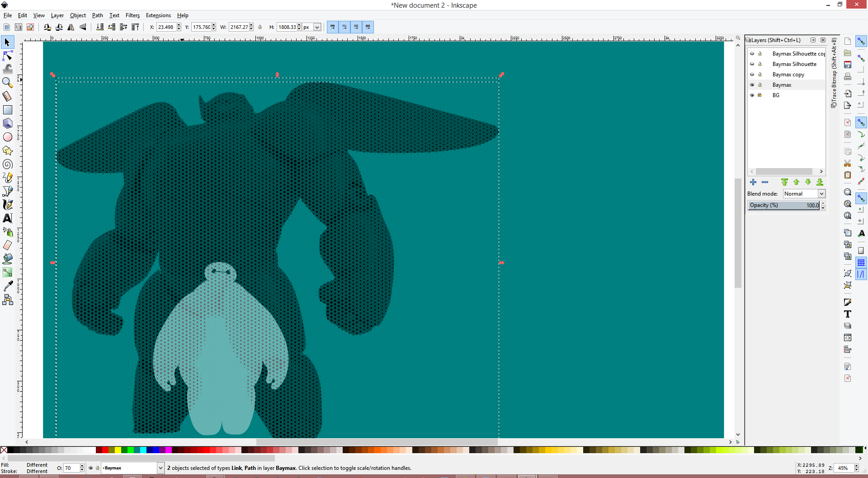Image resolution: width=868 pixels, height=478 pixels.
Task: Hide the Baymax layer
Action: (x=752, y=85)
